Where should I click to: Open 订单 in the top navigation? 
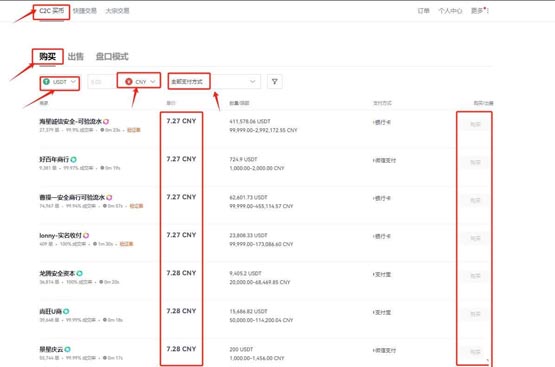click(424, 11)
